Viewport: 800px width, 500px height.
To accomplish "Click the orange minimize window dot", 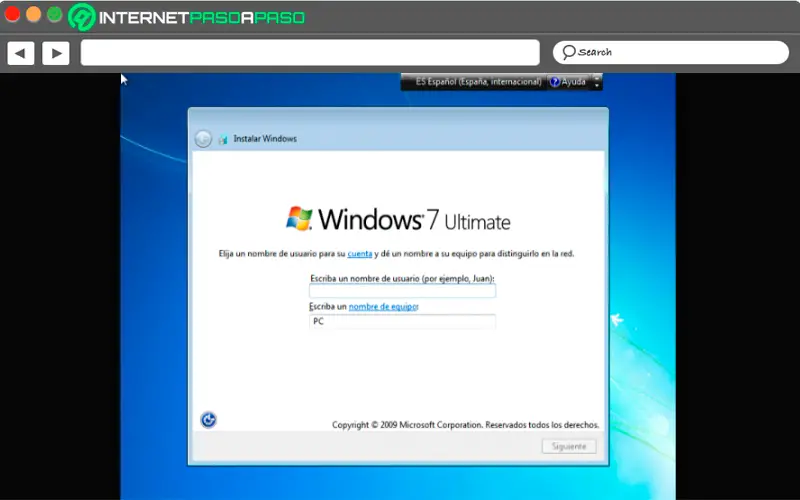I will point(34,14).
